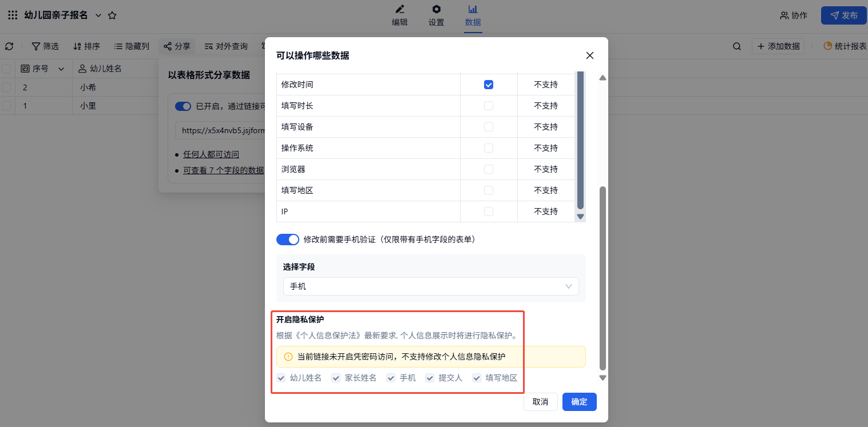Expand the 选择字段 dropdown showing 手机
Screen dimensions: 868x427
pos(431,286)
